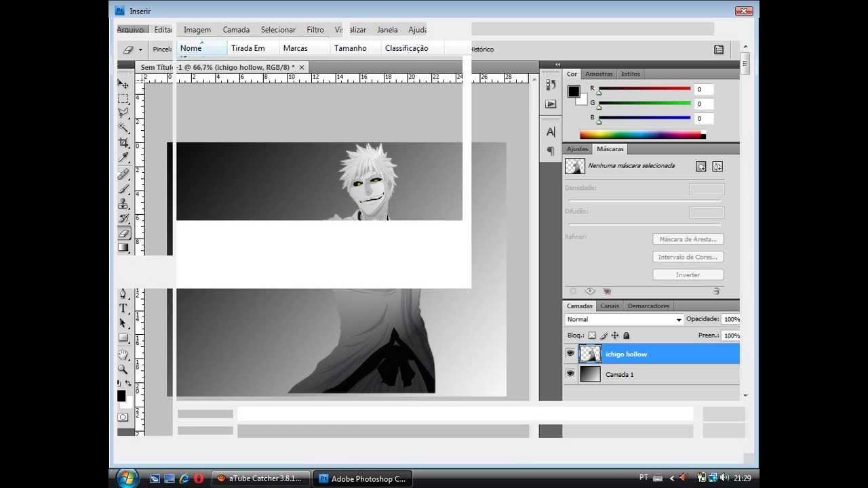Select the Move tool
This screenshot has width=868, height=488.
pyautogui.click(x=123, y=84)
